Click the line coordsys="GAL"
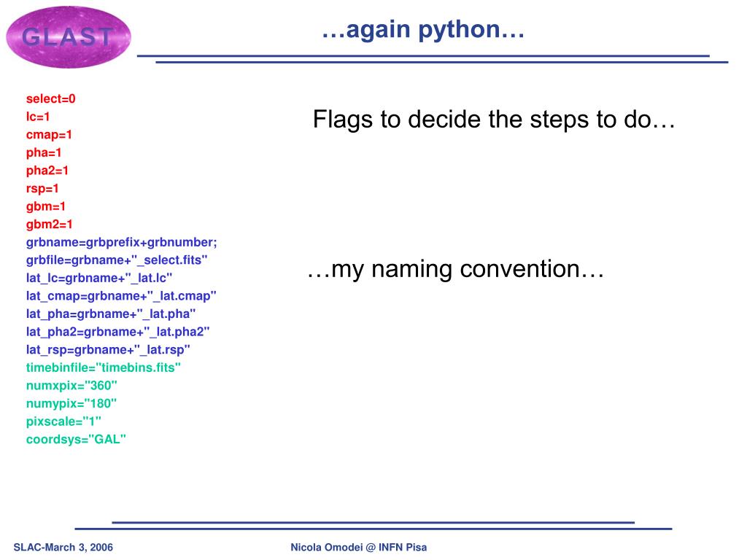 (x=76, y=440)
